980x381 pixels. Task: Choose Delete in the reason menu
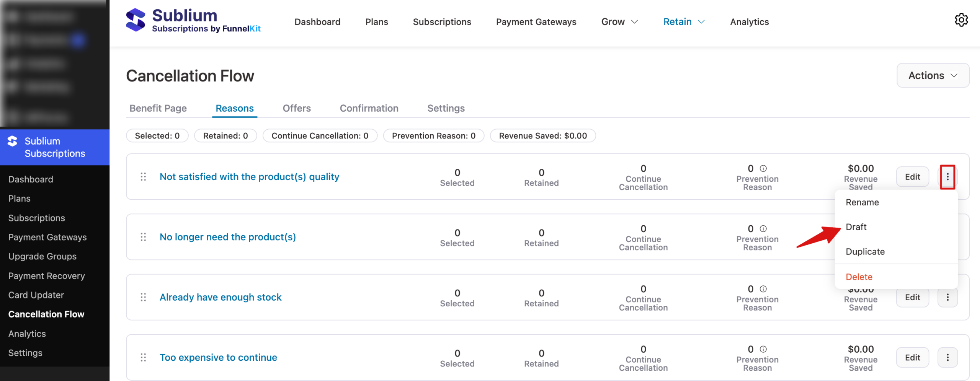point(859,277)
